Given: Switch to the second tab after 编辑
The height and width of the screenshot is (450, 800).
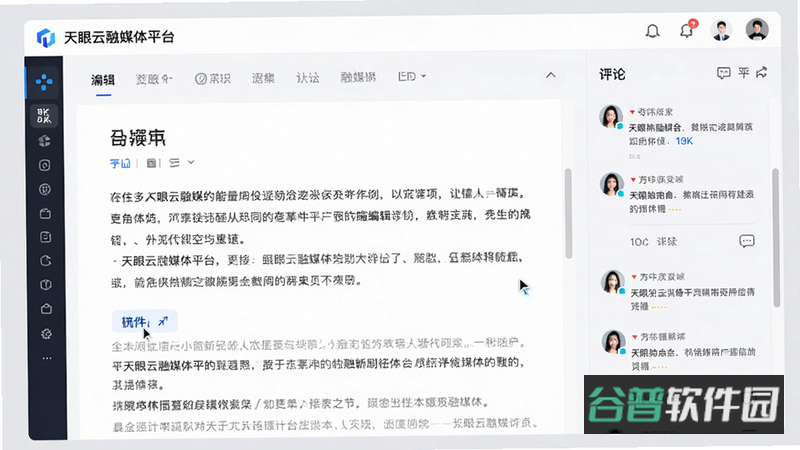Looking at the screenshot, I should [154, 79].
